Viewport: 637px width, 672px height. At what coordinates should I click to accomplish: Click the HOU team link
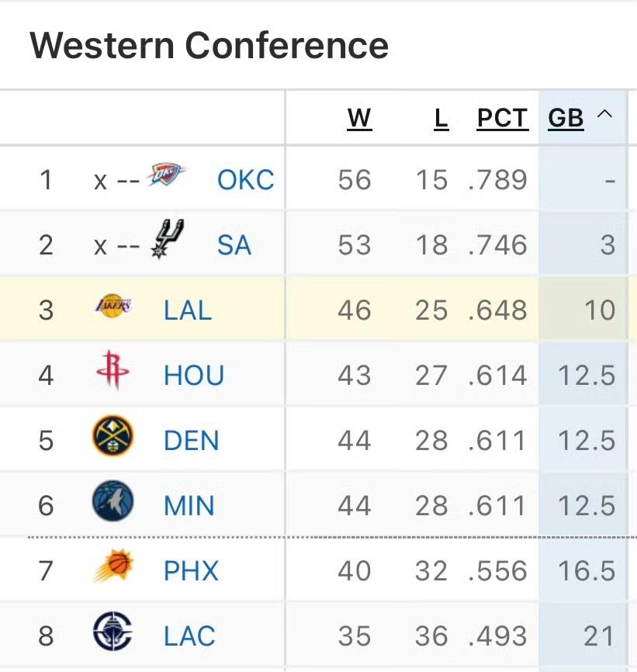193,374
